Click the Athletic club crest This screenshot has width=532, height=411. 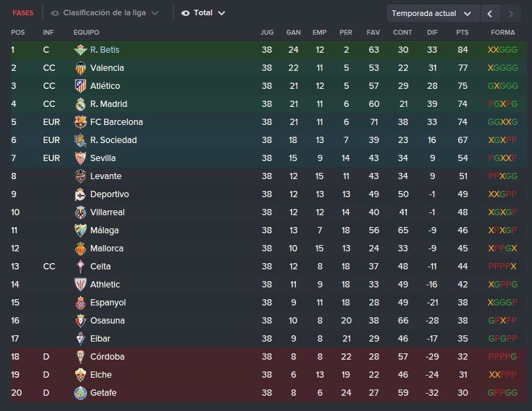tap(81, 285)
